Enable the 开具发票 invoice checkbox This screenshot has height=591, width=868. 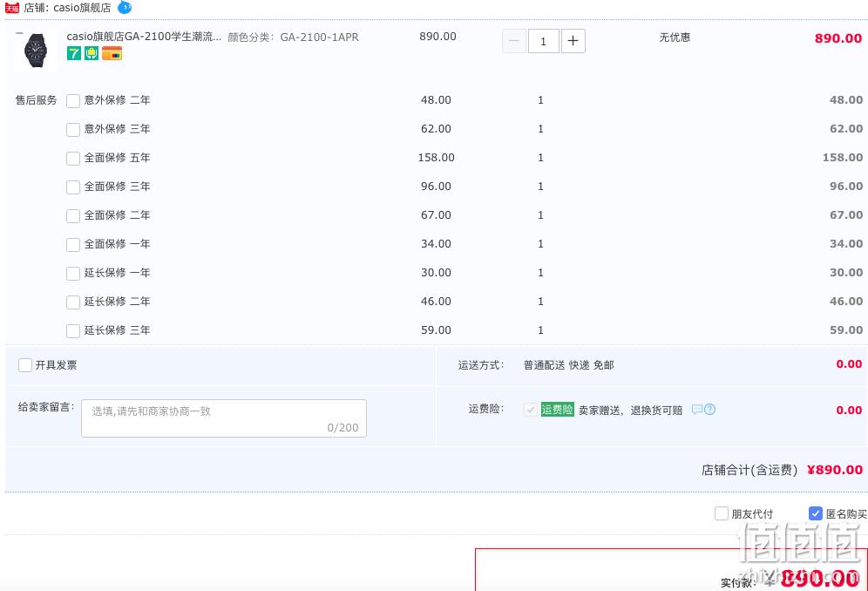click(25, 365)
